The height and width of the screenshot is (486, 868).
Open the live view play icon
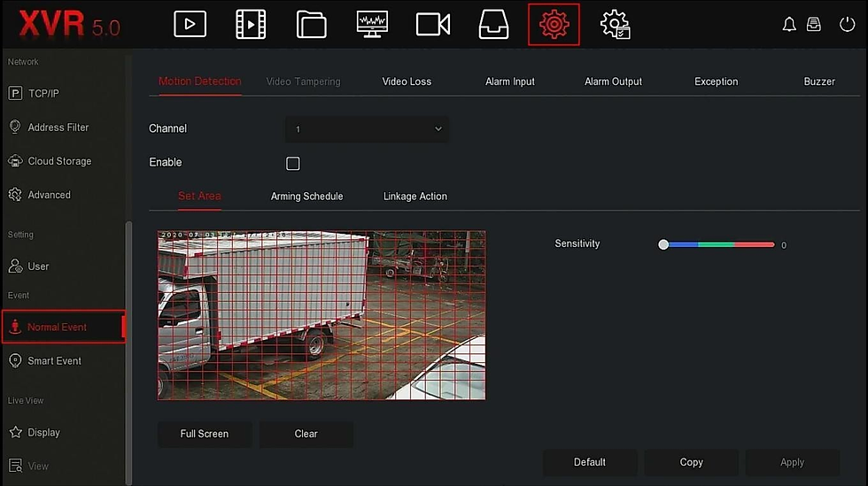point(190,25)
